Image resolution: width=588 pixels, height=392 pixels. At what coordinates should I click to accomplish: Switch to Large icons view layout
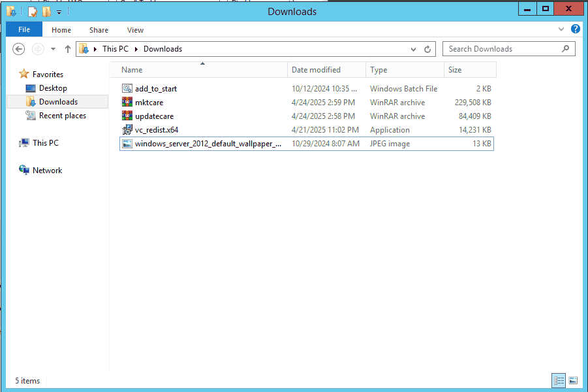coord(573,381)
